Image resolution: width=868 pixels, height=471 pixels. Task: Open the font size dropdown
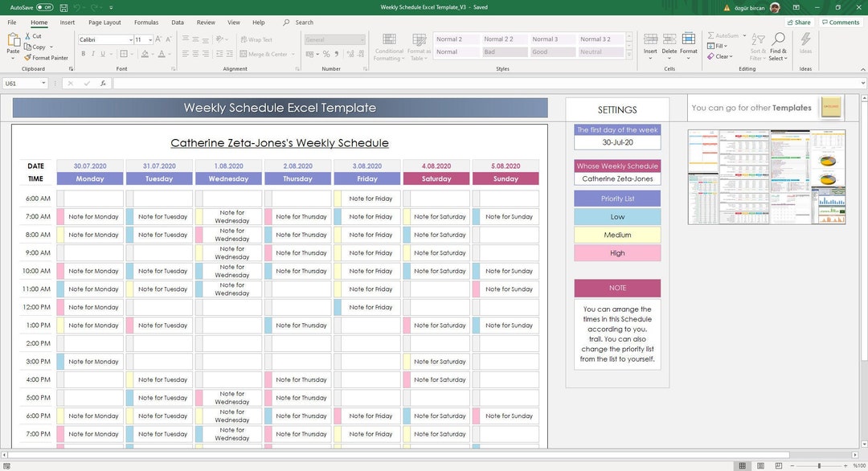point(151,39)
